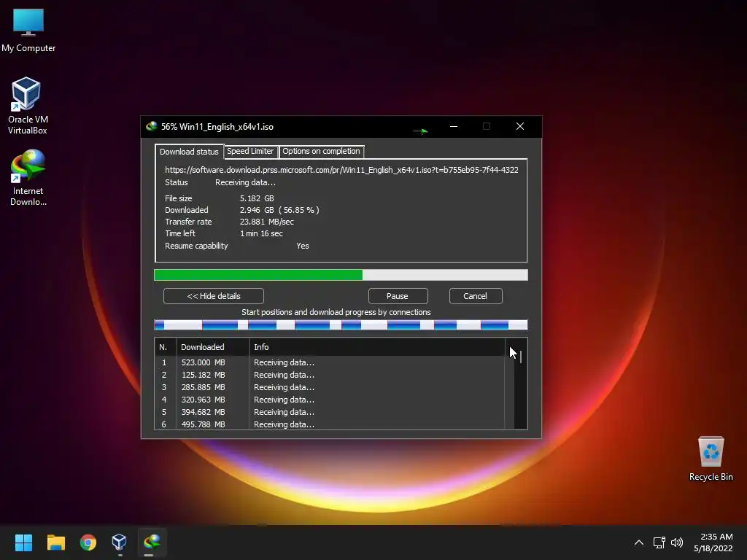The width and height of the screenshot is (747, 560).
Task: Click the Internet Download Manager taskbar icon
Action: (152, 542)
